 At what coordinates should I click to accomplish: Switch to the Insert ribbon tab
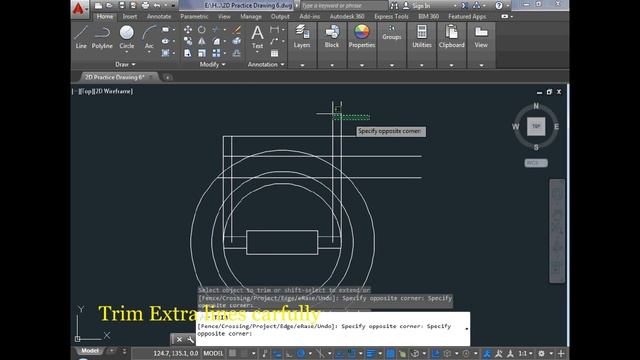click(130, 17)
